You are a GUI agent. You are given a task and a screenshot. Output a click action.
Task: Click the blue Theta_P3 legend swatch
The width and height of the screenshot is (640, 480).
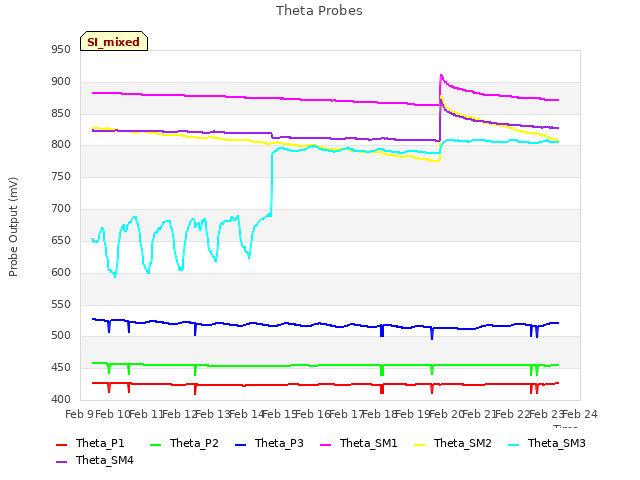[x=241, y=444]
